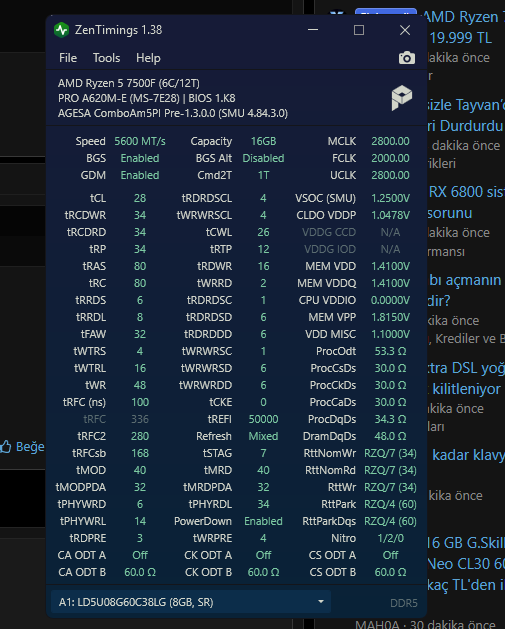Click the Speed value '5600 MT/s'
Screen dimensions: 505x629
pyautogui.click(x=140, y=141)
